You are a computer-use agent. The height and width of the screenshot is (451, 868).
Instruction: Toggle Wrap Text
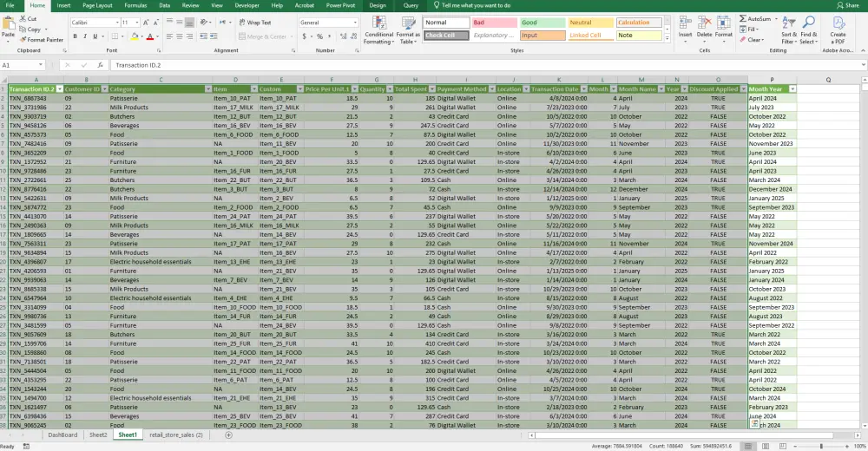(255, 23)
